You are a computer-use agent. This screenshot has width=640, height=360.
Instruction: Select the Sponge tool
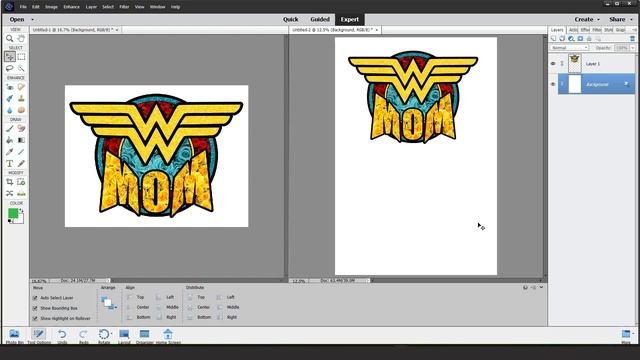21,110
